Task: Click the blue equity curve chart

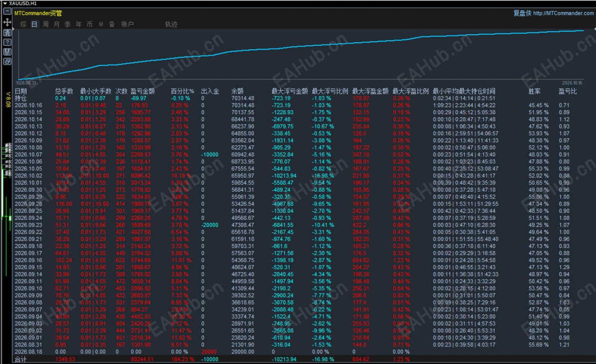Action: point(301,55)
